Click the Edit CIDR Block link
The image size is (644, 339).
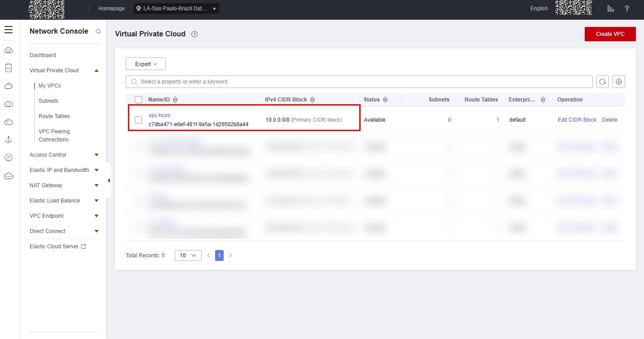tap(577, 120)
